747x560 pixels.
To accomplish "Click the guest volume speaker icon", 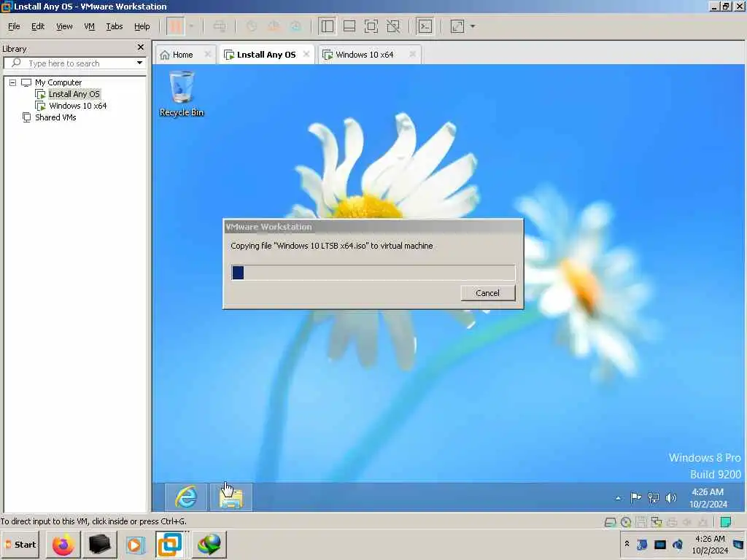I will point(671,498).
